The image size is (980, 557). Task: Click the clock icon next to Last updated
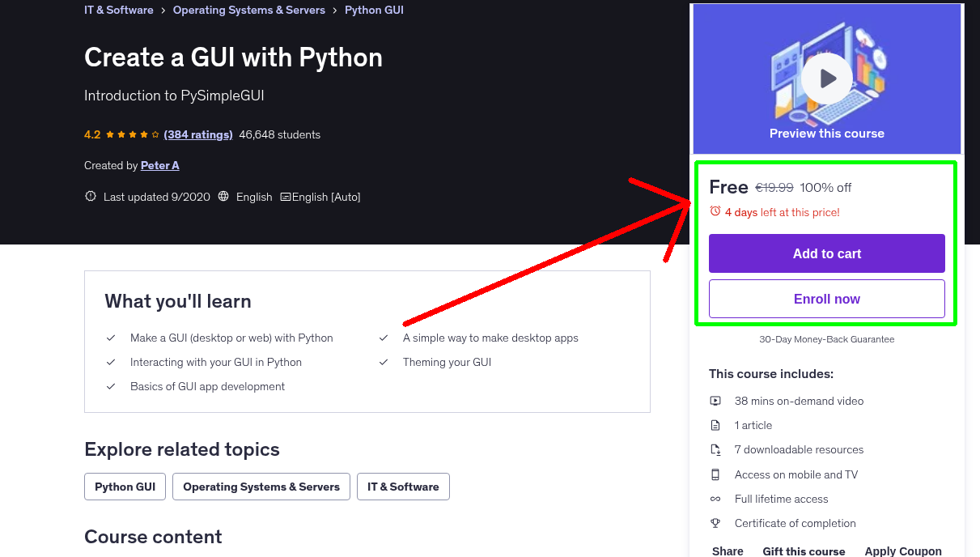(91, 197)
